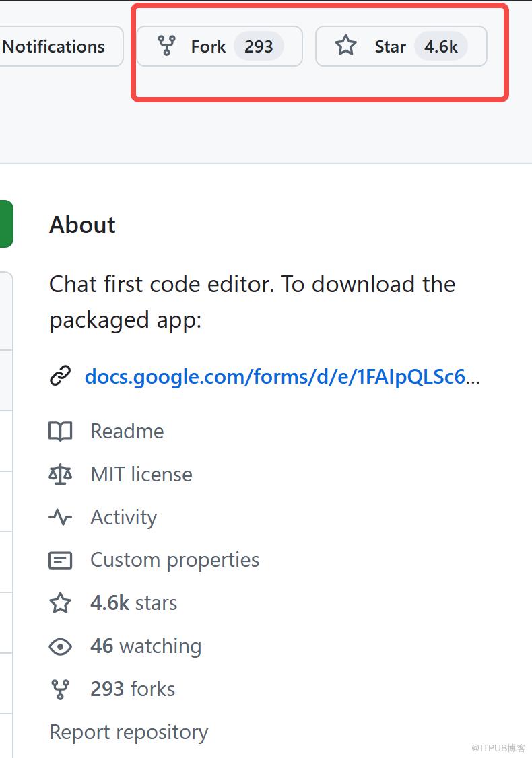
Task: Open the Notifications button
Action: tap(54, 46)
